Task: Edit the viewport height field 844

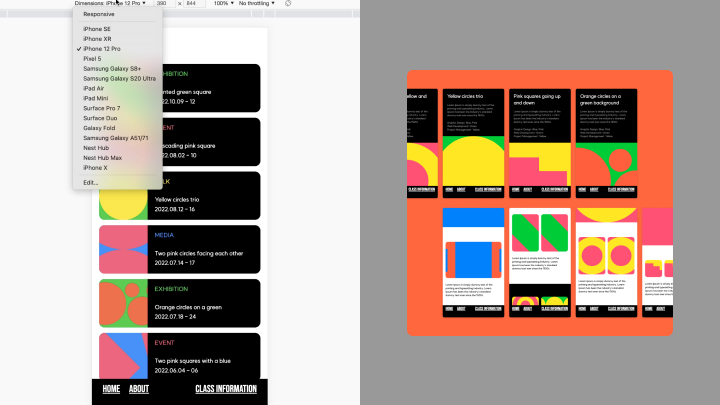Action: pyautogui.click(x=194, y=3)
